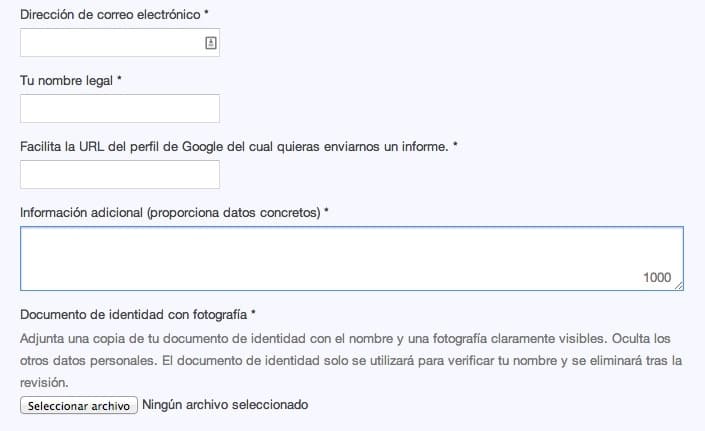Select the Google profile URL input box
The width and height of the screenshot is (705, 431).
119,175
